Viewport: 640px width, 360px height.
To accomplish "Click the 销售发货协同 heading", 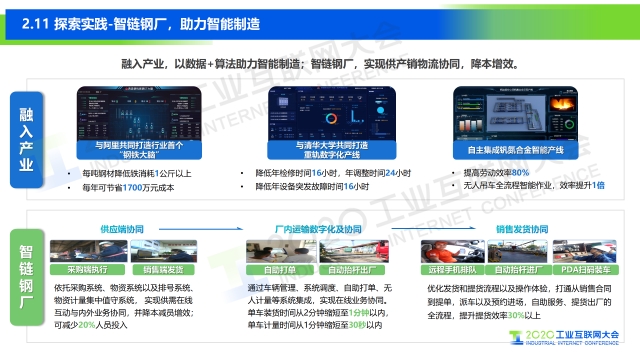I will pyautogui.click(x=522, y=229).
